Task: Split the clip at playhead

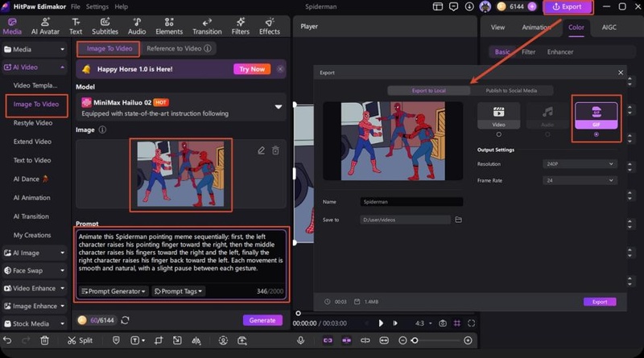Action: [x=80, y=340]
